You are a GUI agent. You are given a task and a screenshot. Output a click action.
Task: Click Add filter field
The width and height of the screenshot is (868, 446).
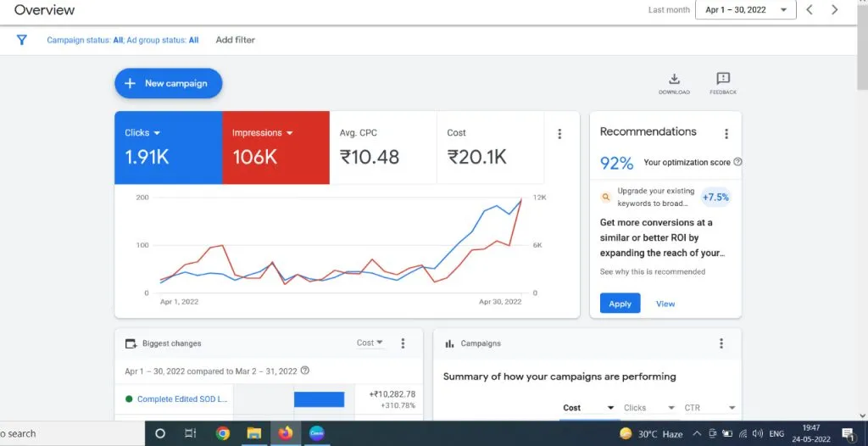tap(236, 40)
